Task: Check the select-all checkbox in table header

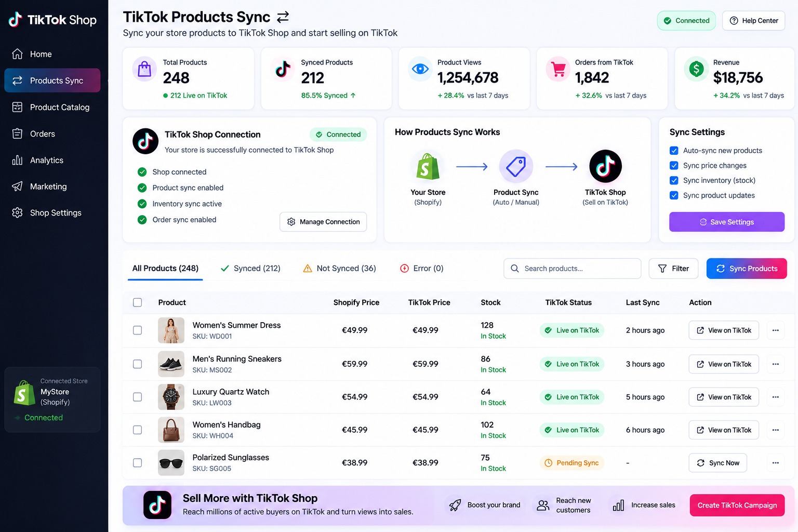Action: click(137, 302)
